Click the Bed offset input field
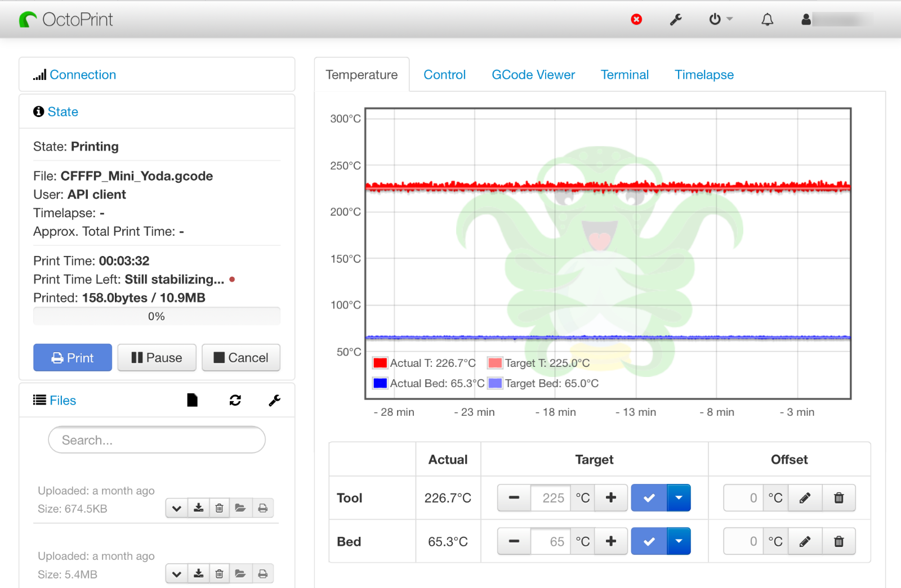 pos(743,541)
